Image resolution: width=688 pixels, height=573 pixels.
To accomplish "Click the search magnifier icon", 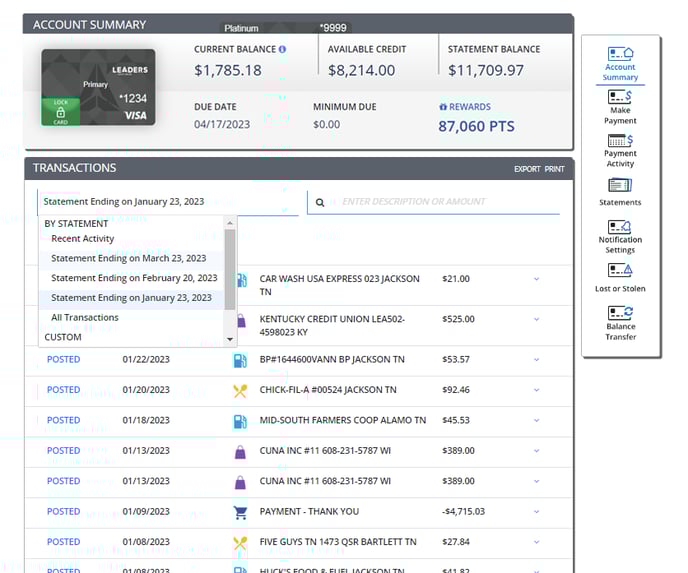I will (x=320, y=202).
